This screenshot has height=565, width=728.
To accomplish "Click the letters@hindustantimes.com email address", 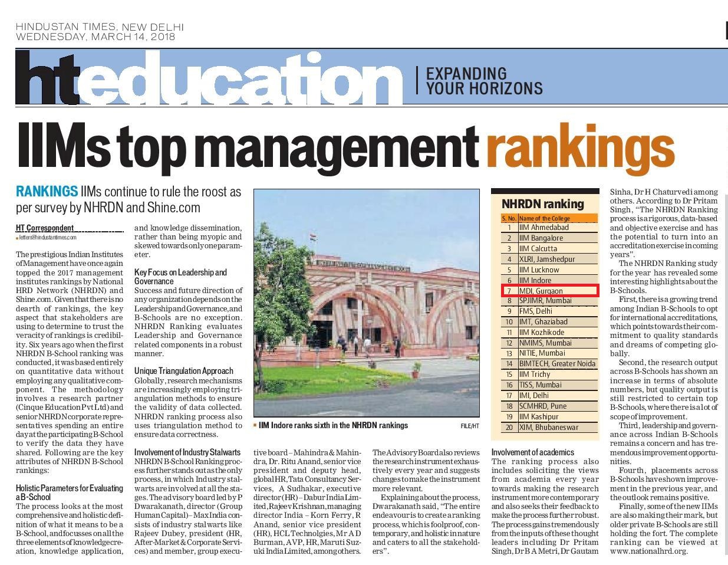I will [47, 237].
